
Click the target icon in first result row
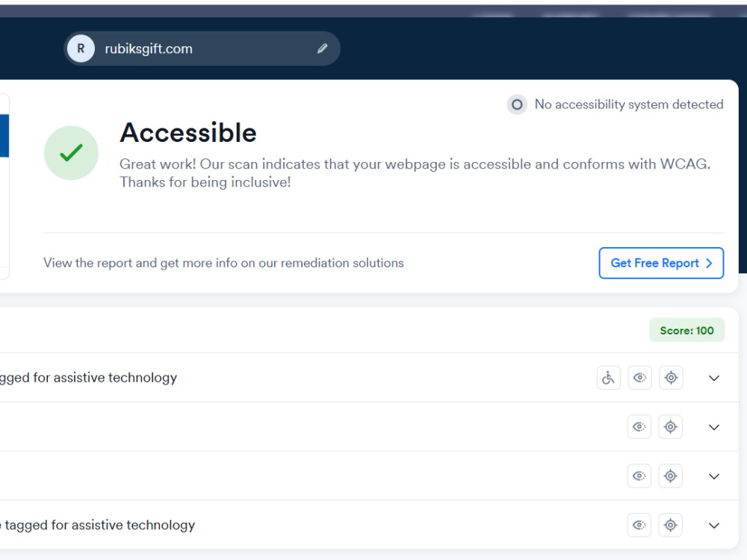coord(671,378)
